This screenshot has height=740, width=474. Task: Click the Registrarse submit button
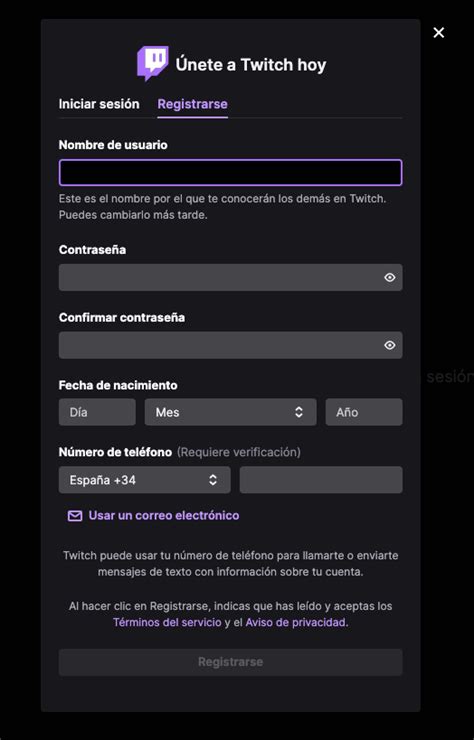click(x=230, y=662)
